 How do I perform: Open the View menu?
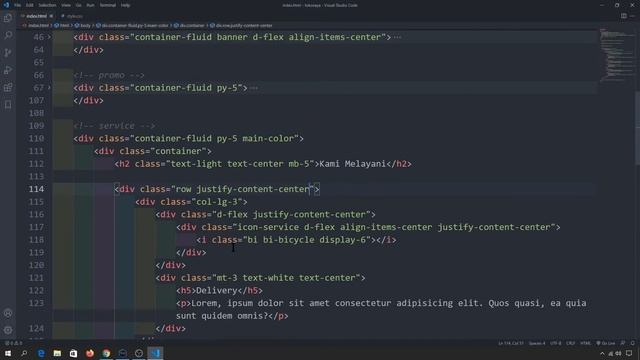66,5
